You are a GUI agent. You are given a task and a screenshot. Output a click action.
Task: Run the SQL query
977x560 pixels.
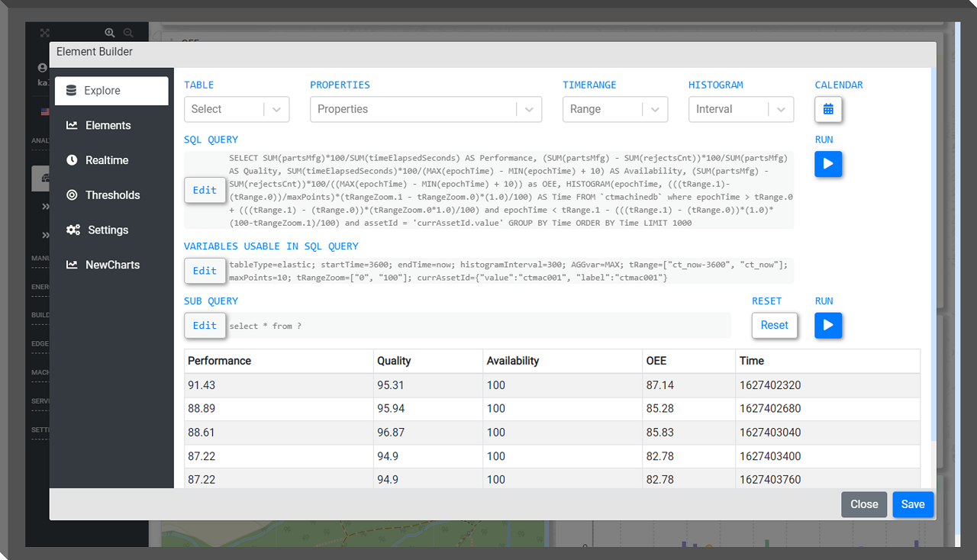[x=828, y=164]
